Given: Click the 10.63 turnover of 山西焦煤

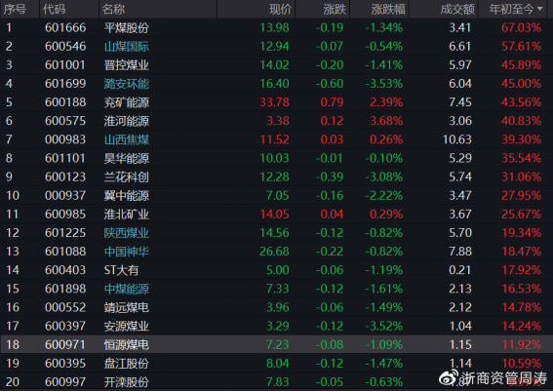Looking at the screenshot, I should coord(457,139).
